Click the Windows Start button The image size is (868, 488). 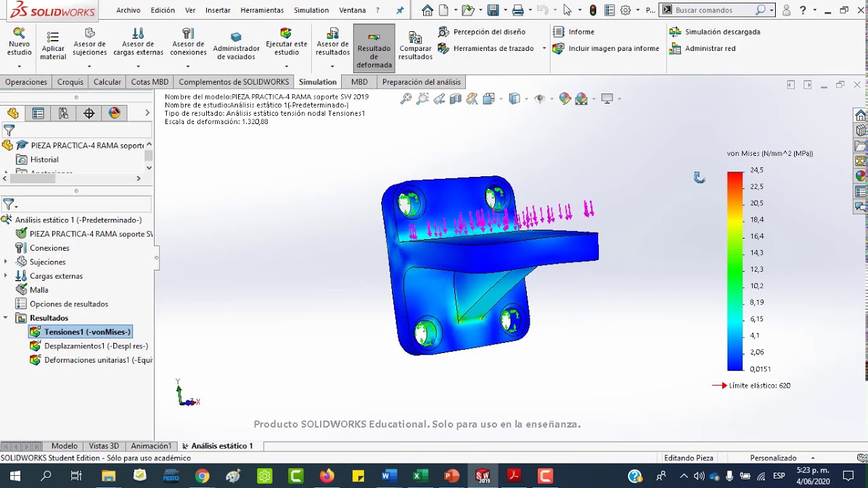pos(14,476)
